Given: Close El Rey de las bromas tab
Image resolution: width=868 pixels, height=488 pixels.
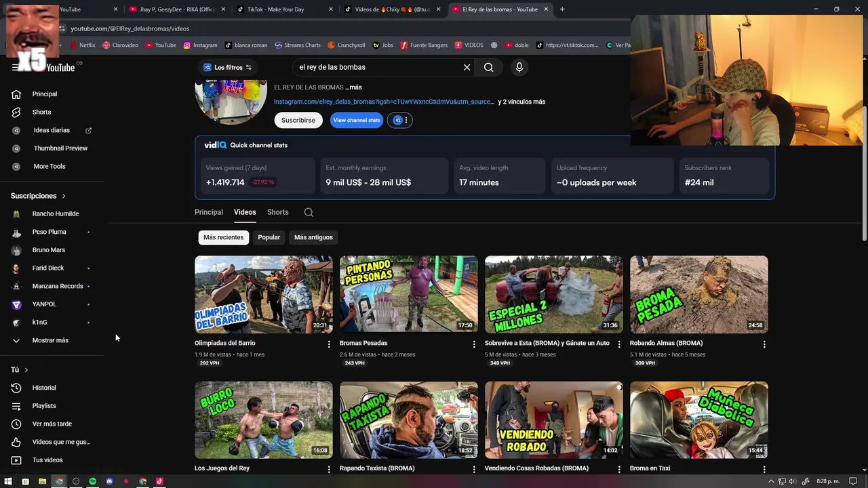Looking at the screenshot, I should coord(546,9).
